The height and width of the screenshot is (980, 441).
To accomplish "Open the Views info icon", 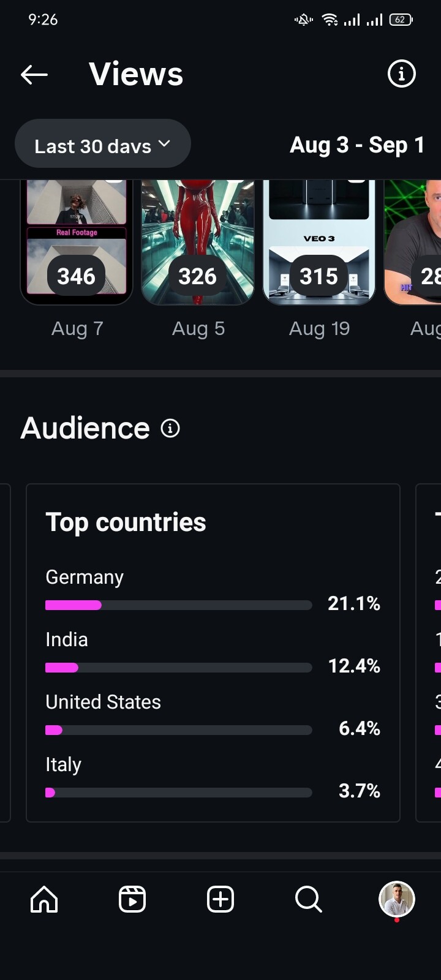I will click(x=401, y=74).
